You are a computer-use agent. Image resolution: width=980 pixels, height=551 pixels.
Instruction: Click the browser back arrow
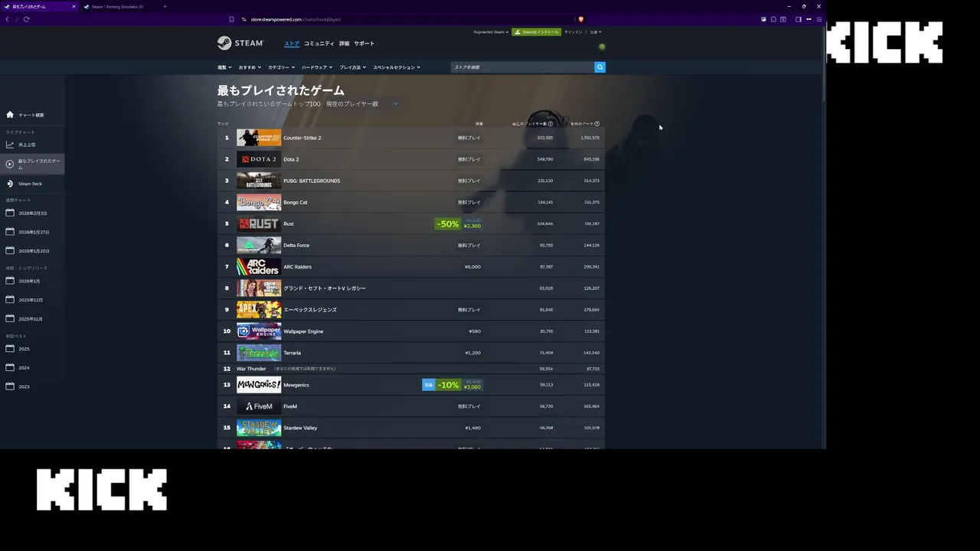[7, 19]
